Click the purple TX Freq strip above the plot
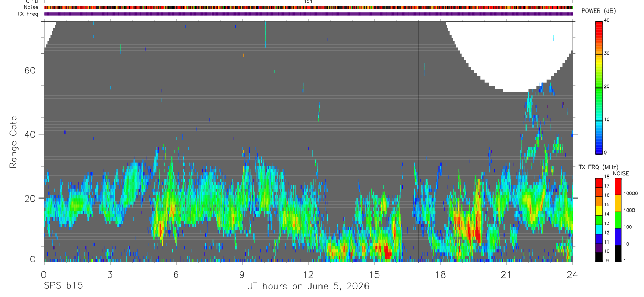Screen dimensions: 644x297 click(308, 14)
